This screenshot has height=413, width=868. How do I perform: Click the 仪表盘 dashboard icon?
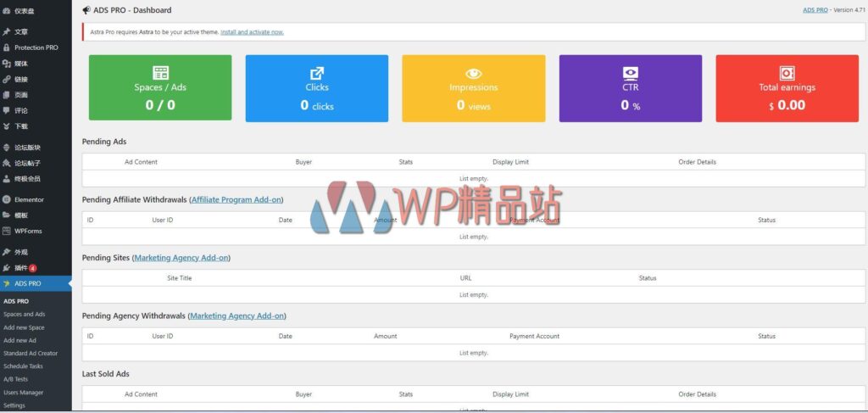(7, 10)
